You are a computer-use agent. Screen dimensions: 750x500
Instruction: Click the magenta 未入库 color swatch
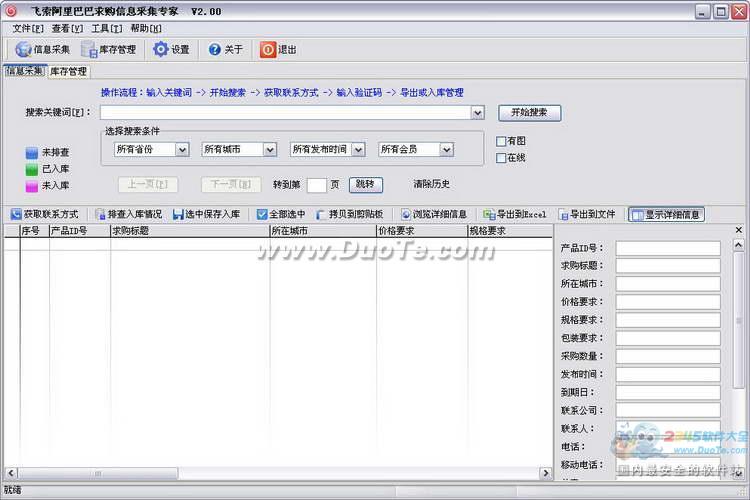(x=32, y=186)
